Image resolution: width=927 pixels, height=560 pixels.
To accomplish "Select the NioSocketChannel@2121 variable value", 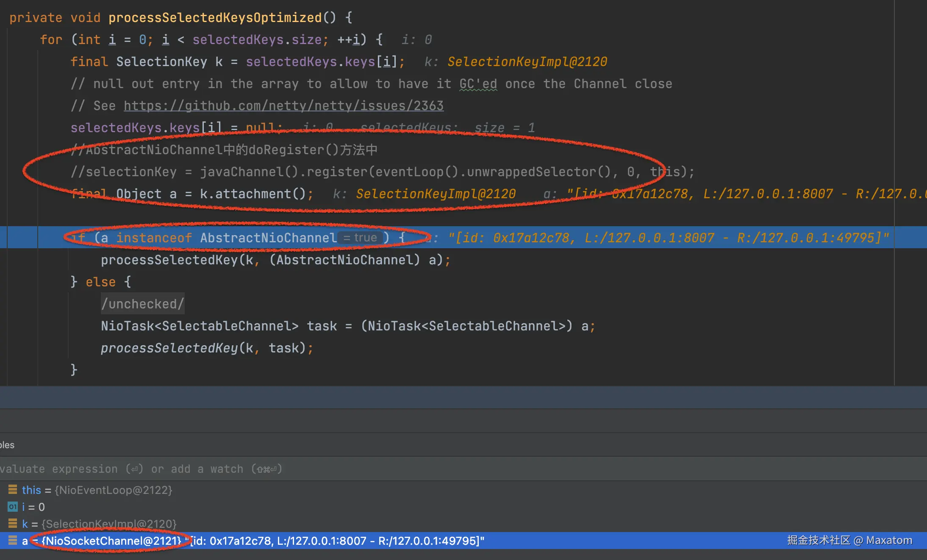I will (111, 541).
